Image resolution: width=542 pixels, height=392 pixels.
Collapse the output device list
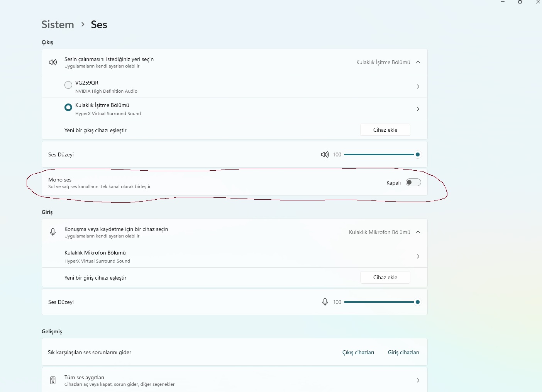[418, 62]
